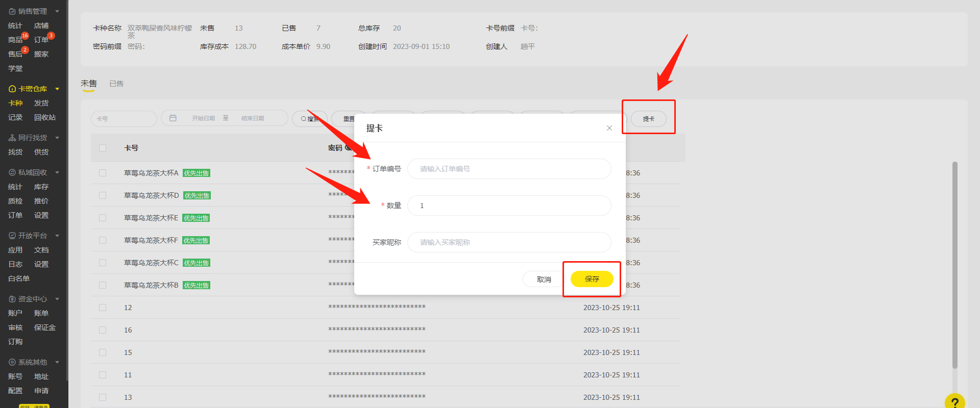
Task: Click the 资金中心 section icon
Action: pos(12,299)
